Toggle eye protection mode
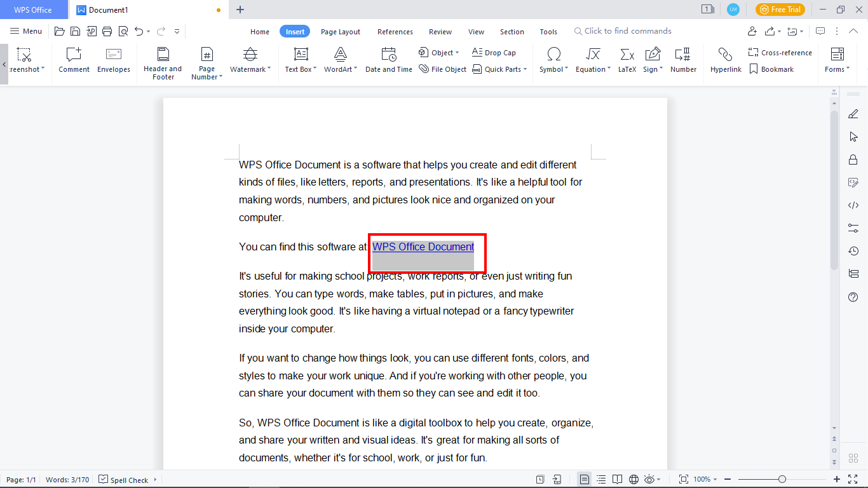This screenshot has width=868, height=488. click(x=649, y=479)
